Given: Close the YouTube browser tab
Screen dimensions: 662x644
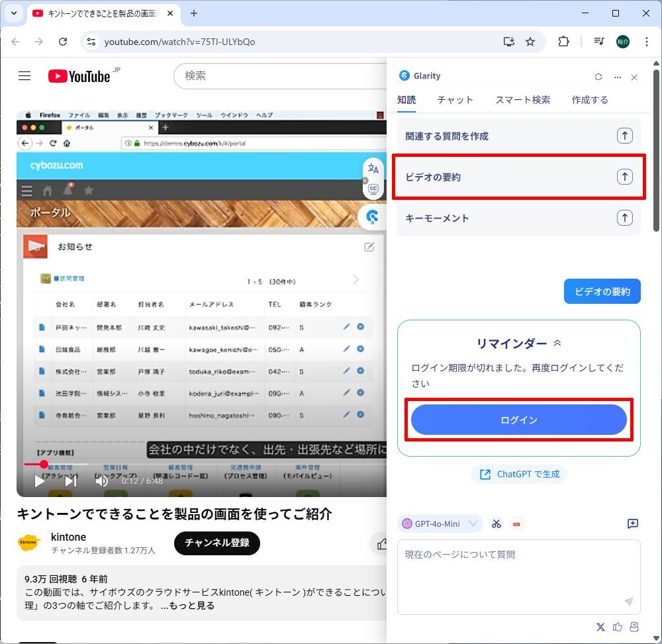Looking at the screenshot, I should pyautogui.click(x=170, y=13).
